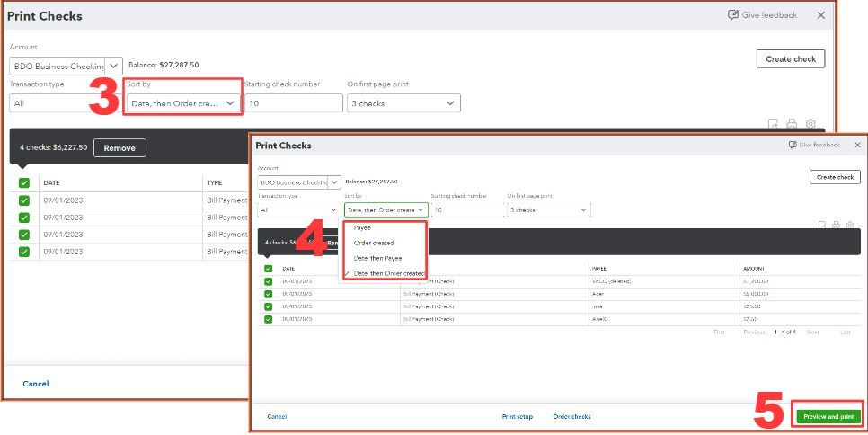Click the 'Last' pagination link
The height and width of the screenshot is (435, 868).
point(846,332)
